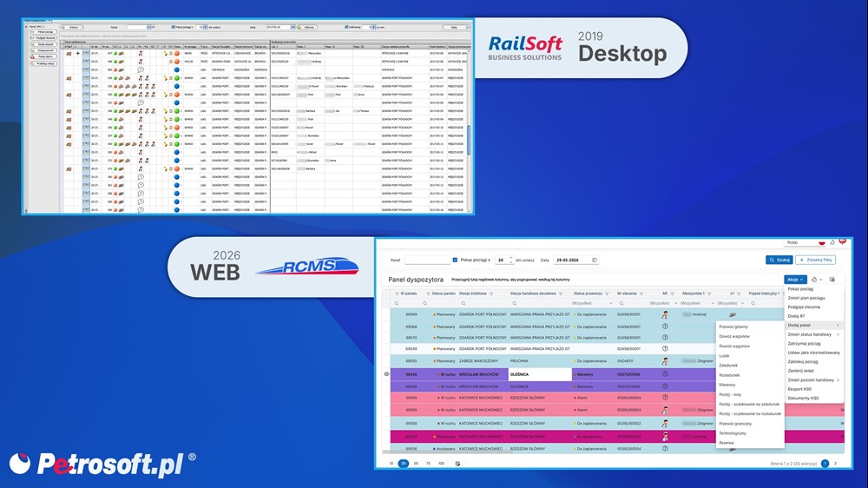Click filter funnel on Stacja handlowa docelowa column
This screenshot has width=868, height=488.
click(561, 293)
